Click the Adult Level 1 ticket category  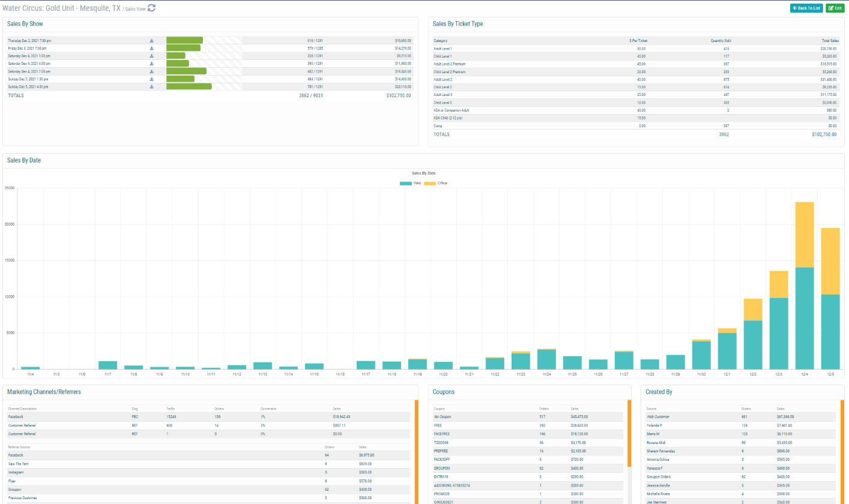(x=443, y=48)
